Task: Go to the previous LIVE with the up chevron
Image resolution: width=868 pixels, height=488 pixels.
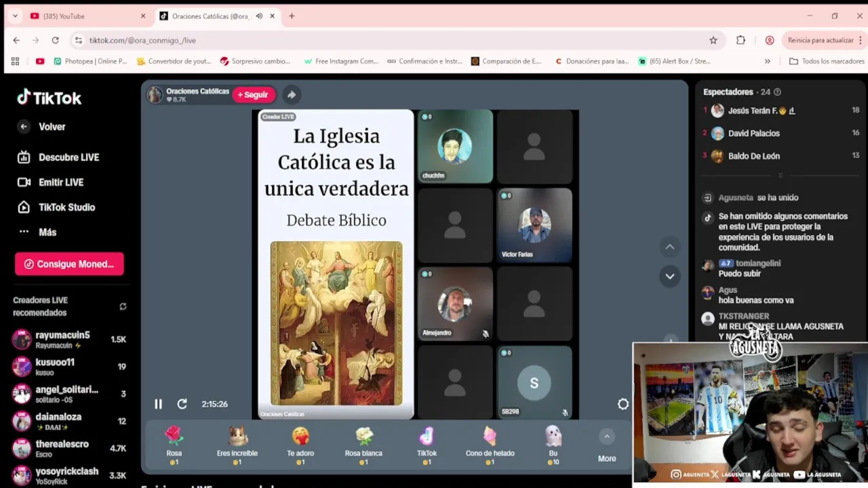Action: [x=670, y=247]
